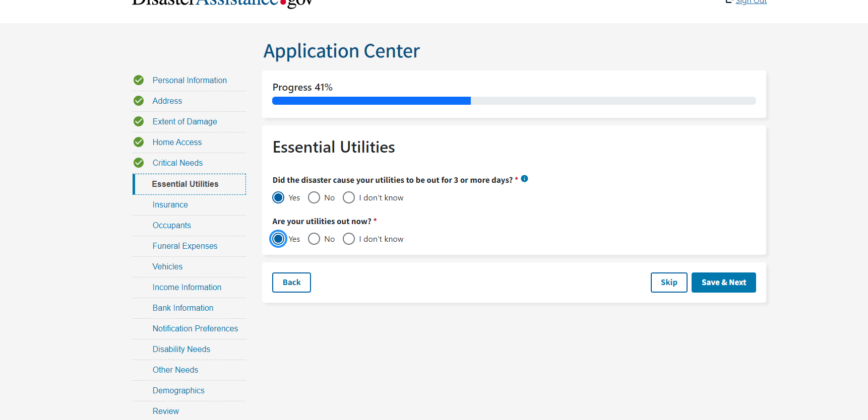Screen dimensions: 868x420
Task: Open the Insurance section
Action: [x=170, y=204]
